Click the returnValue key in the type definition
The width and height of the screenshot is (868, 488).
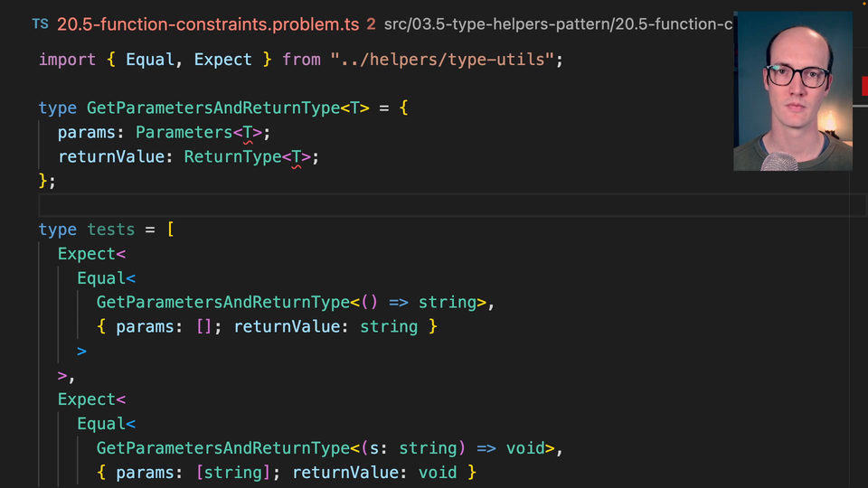pos(116,157)
